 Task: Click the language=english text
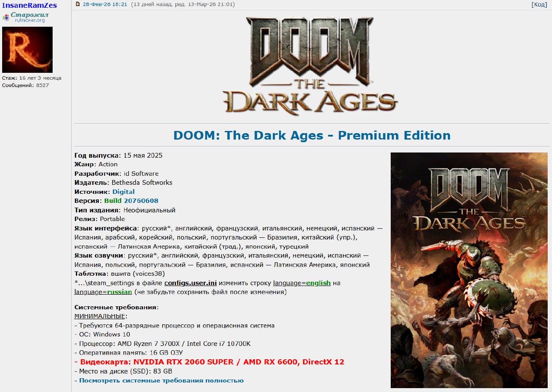tap(302, 283)
